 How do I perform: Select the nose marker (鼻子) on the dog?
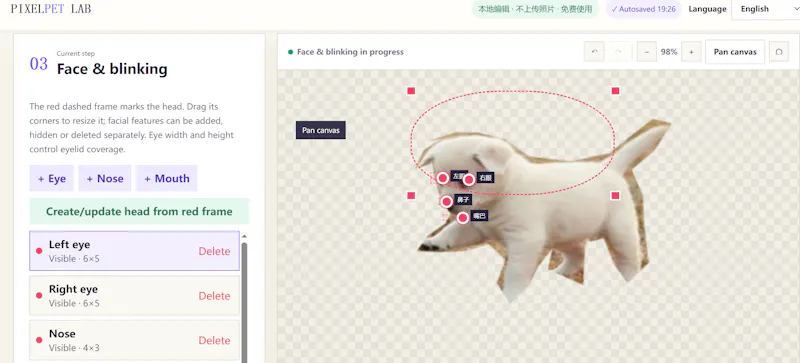(446, 201)
